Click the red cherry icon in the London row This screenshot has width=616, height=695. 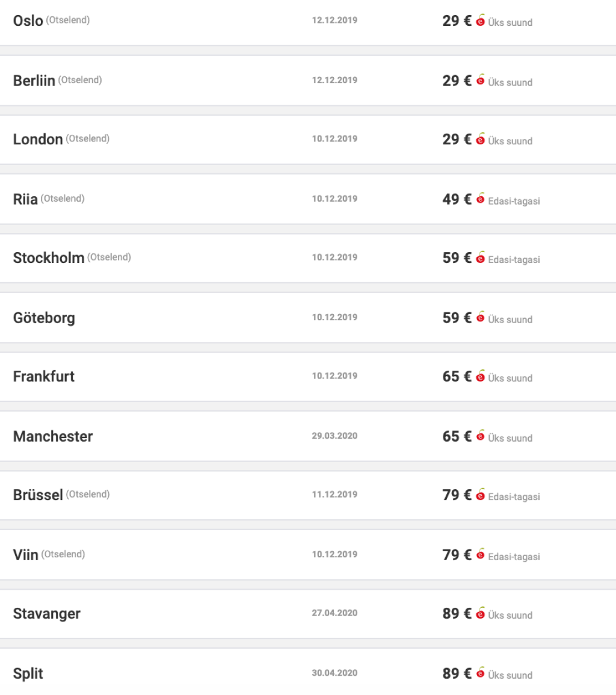click(x=480, y=140)
